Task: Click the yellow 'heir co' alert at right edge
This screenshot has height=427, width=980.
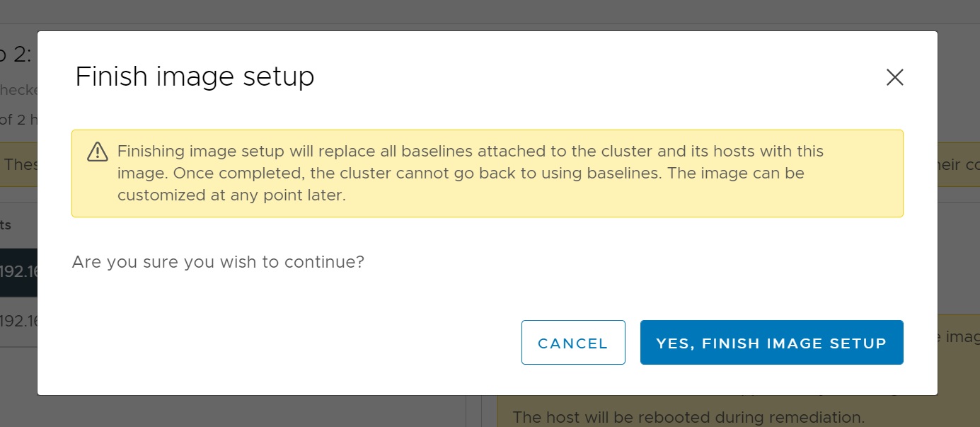Action: pyautogui.click(x=958, y=164)
